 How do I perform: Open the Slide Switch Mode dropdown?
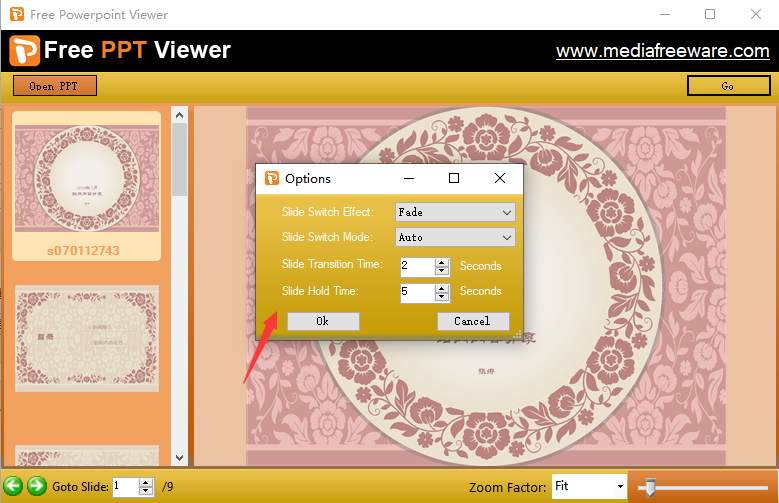click(507, 238)
